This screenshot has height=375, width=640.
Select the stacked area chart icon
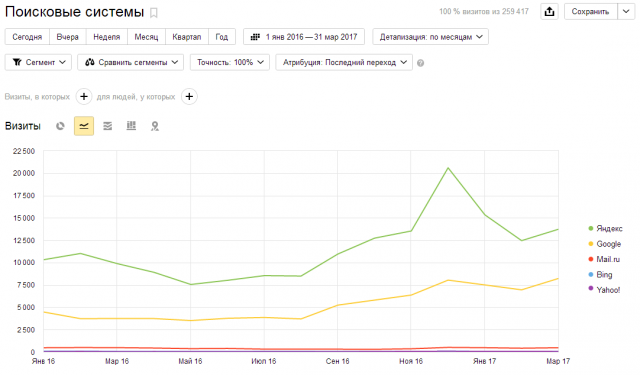pyautogui.click(x=107, y=126)
